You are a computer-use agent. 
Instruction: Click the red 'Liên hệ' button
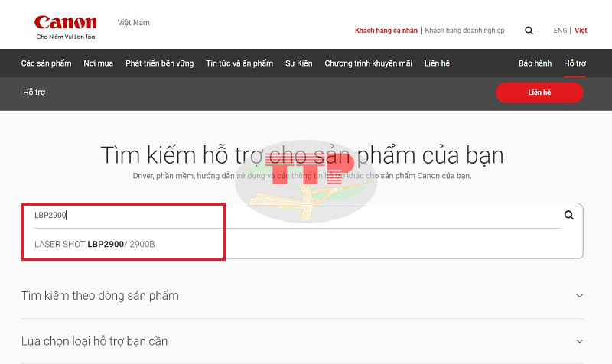(539, 93)
